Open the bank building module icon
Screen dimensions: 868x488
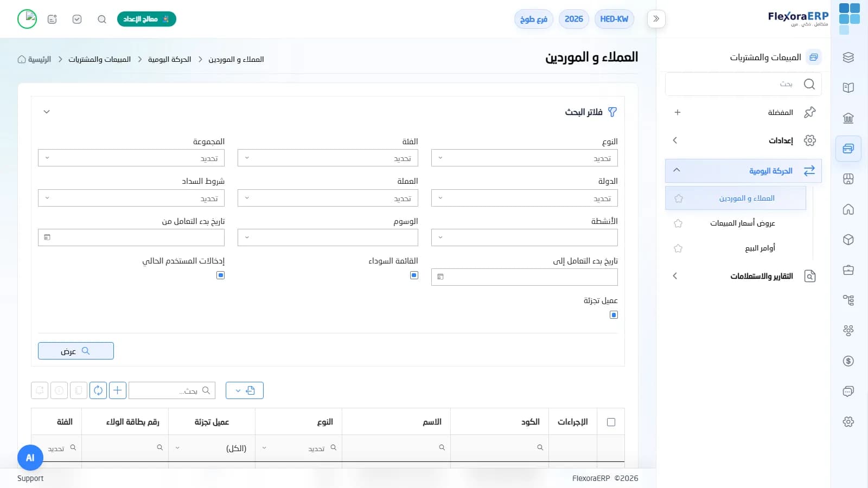click(x=848, y=118)
